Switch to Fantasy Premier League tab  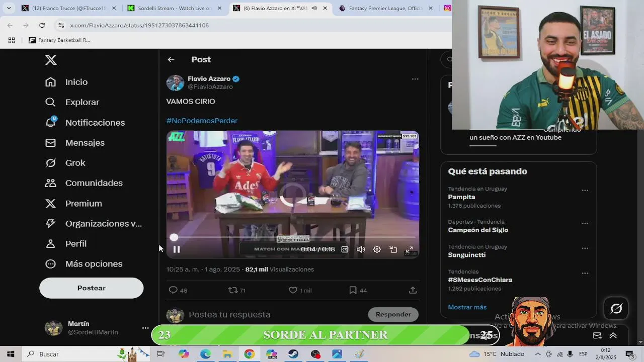386,8
